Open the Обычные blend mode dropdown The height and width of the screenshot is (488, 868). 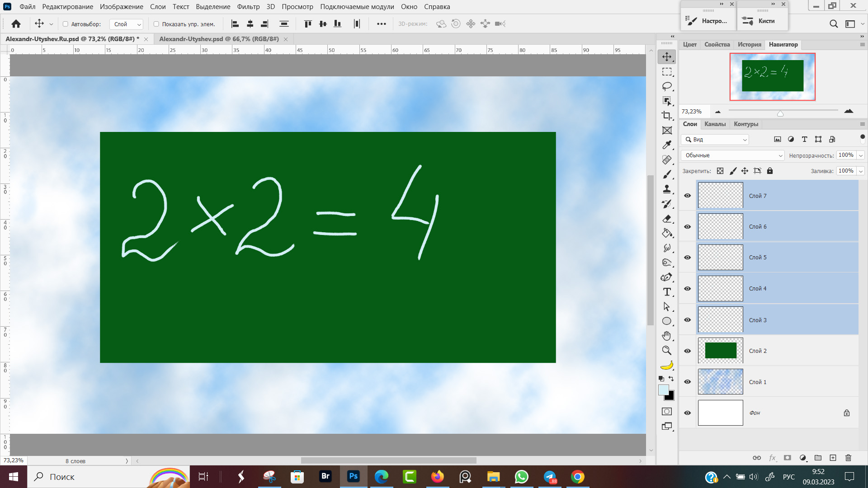tap(733, 155)
